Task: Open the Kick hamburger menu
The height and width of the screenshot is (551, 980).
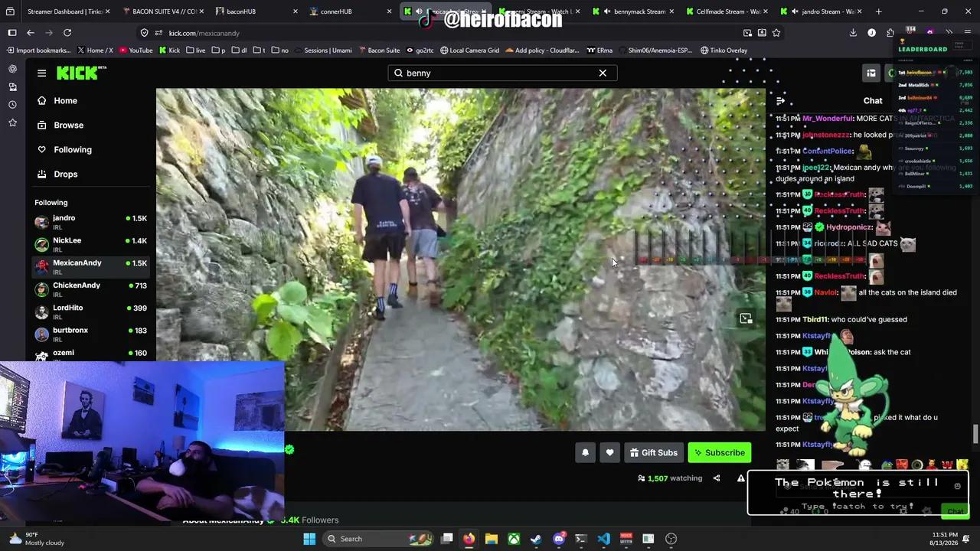Action: 41,73
